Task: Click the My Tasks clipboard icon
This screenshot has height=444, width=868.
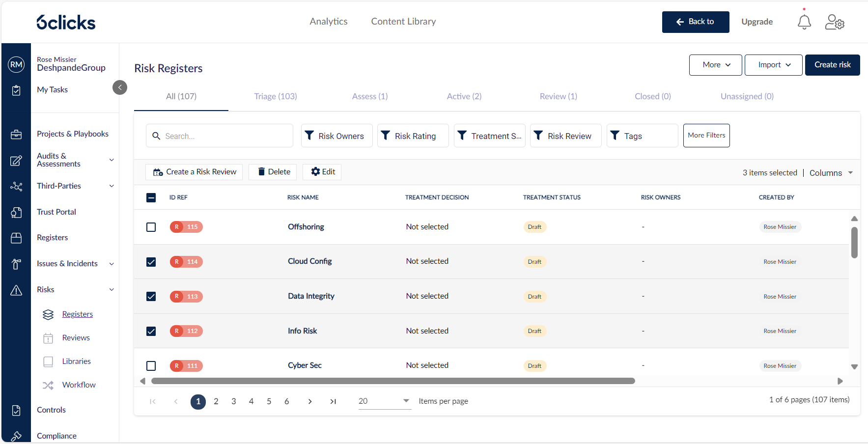Action: coord(16,90)
